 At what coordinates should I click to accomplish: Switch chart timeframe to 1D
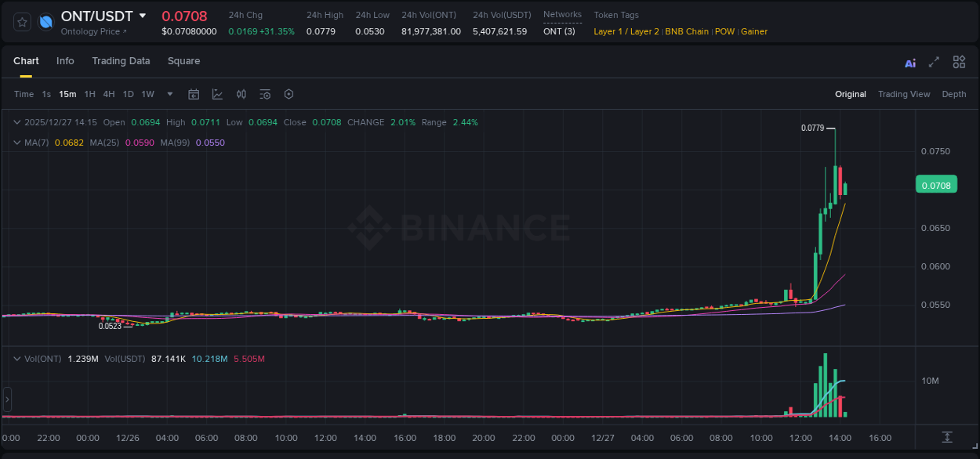click(128, 93)
